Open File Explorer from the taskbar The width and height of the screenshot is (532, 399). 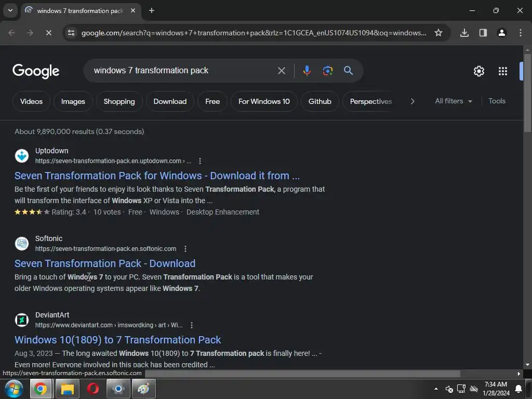(67, 389)
